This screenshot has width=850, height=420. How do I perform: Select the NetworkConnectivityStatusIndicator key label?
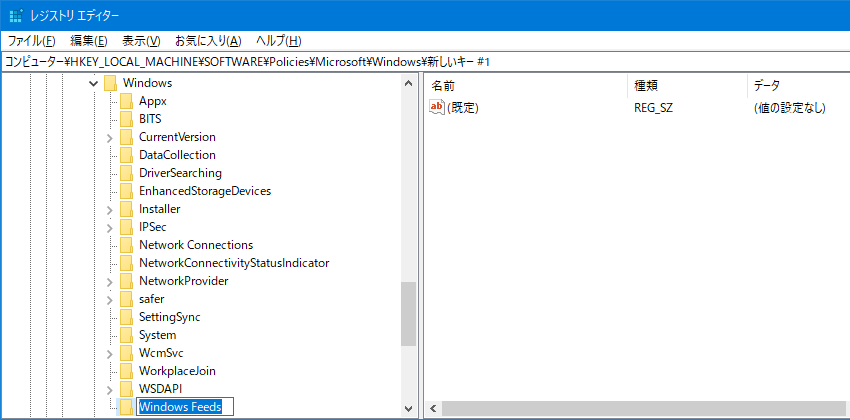[234, 263]
